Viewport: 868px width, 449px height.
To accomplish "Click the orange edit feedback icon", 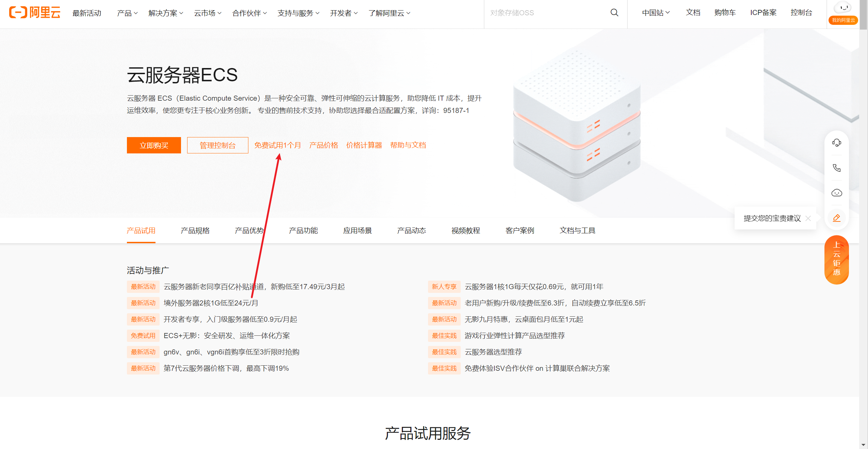I will coord(836,218).
